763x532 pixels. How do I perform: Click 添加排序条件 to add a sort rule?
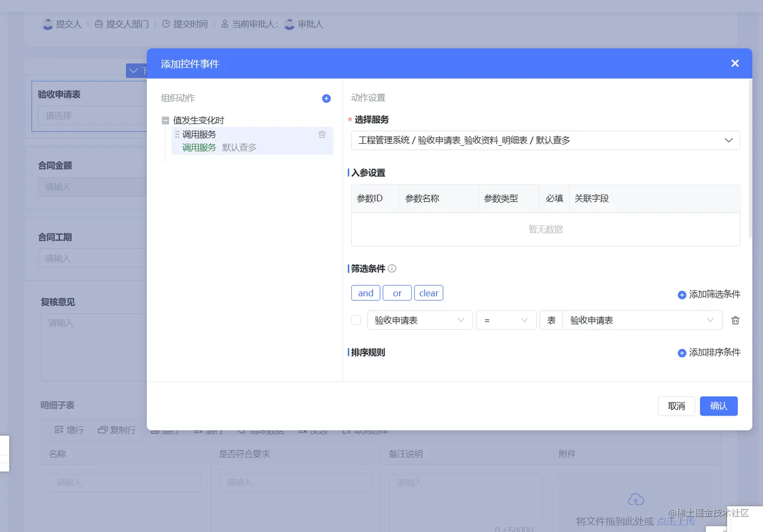click(x=709, y=352)
